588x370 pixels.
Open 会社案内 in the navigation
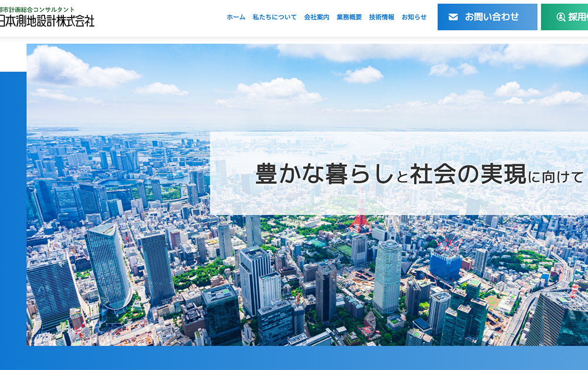317,17
